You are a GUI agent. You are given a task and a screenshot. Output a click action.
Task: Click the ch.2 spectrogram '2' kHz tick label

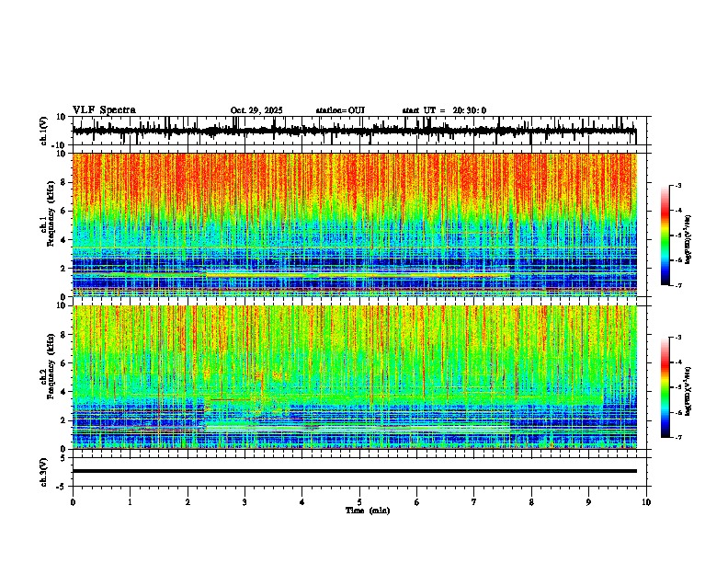[64, 420]
